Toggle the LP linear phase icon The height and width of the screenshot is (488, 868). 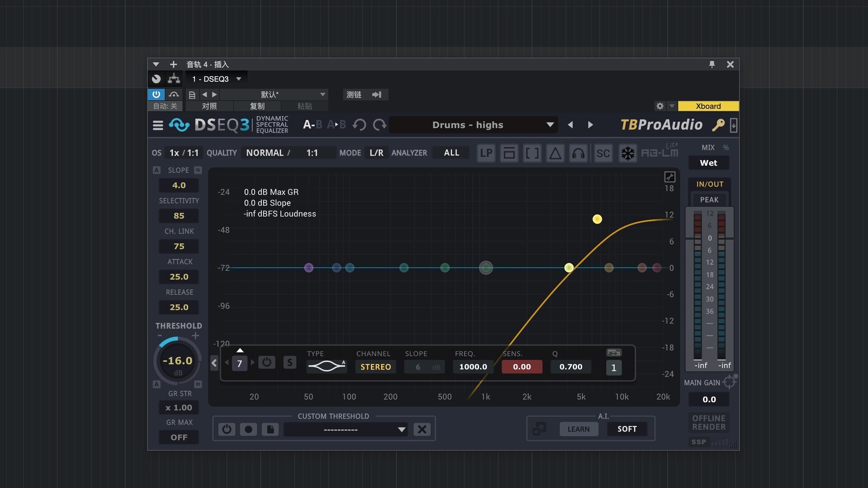click(486, 153)
